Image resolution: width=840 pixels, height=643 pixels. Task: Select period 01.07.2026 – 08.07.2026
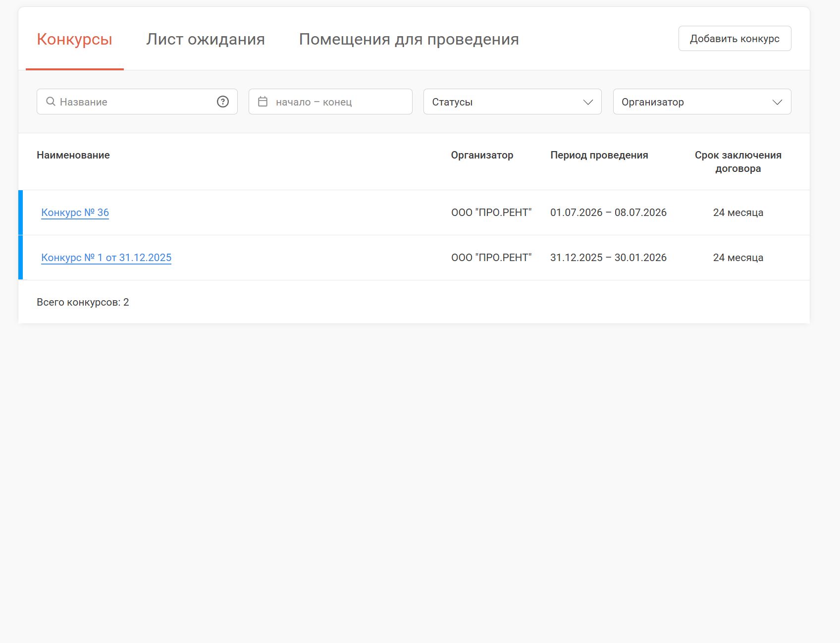coord(608,213)
